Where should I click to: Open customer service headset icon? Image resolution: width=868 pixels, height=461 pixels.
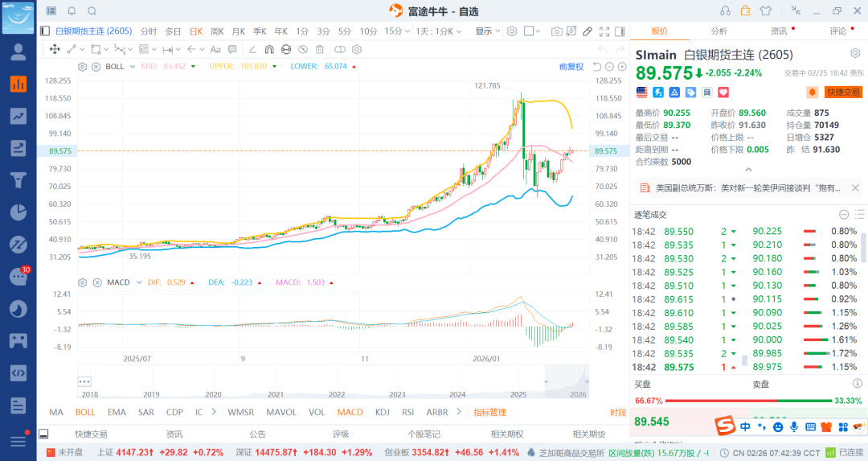pos(725,10)
